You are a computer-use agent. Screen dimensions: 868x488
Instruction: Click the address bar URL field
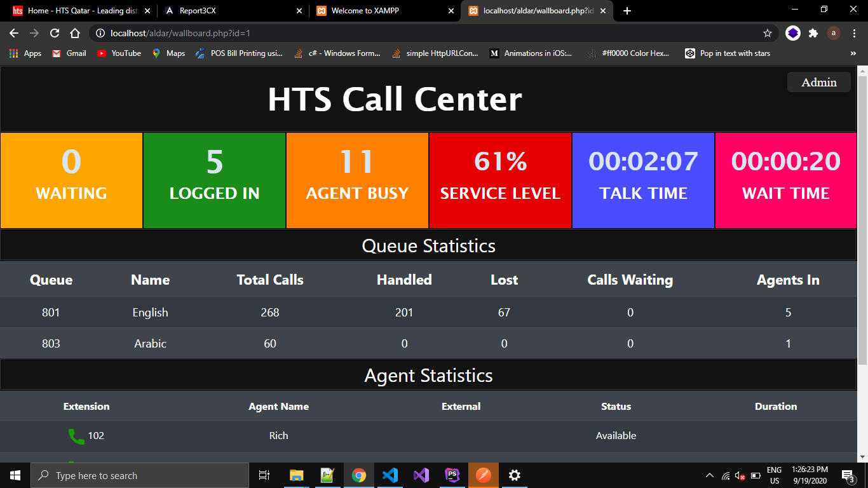(x=432, y=33)
